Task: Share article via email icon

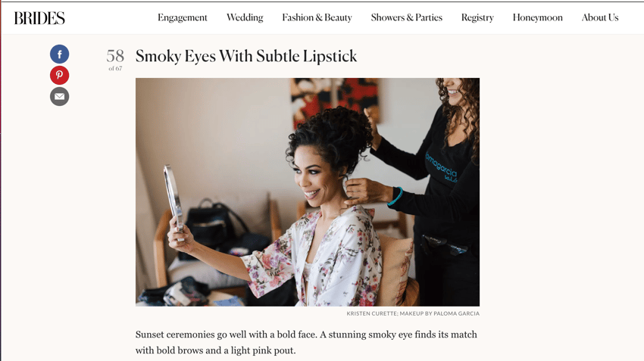Action: pos(60,97)
